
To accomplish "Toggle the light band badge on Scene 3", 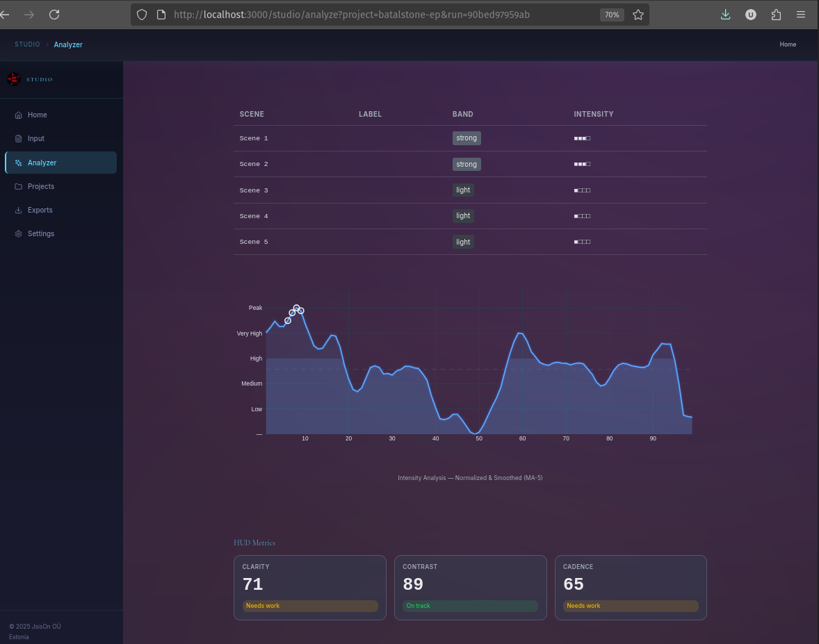I will pos(463,190).
